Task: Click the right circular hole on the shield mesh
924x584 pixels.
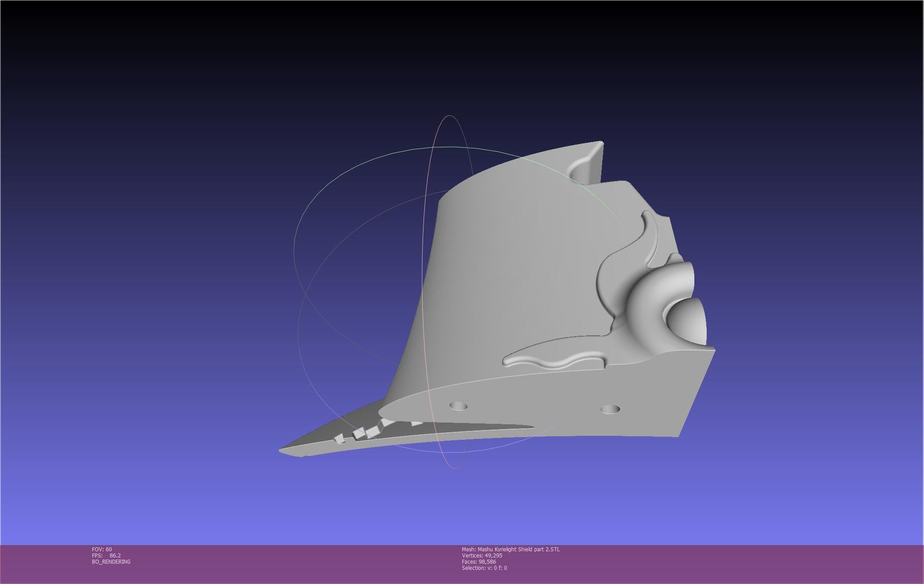Action: pyautogui.click(x=610, y=409)
